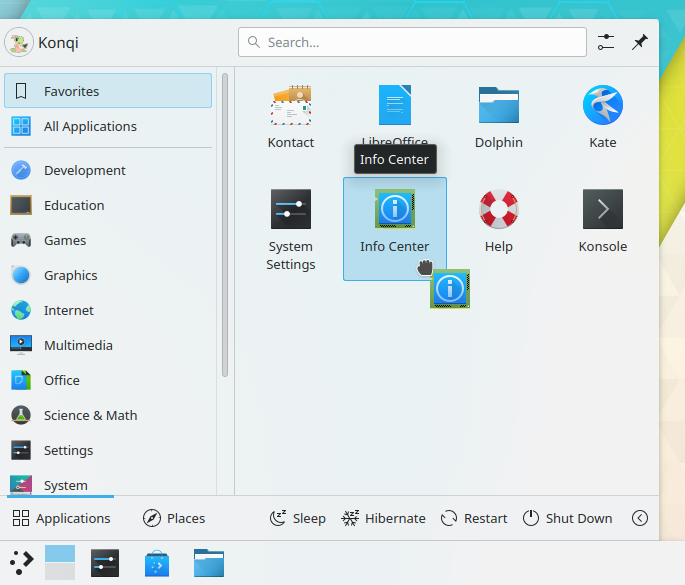Viewport: 685px width, 585px height.
Task: Open the Dolphin file manager icon
Action: pyautogui.click(x=498, y=105)
